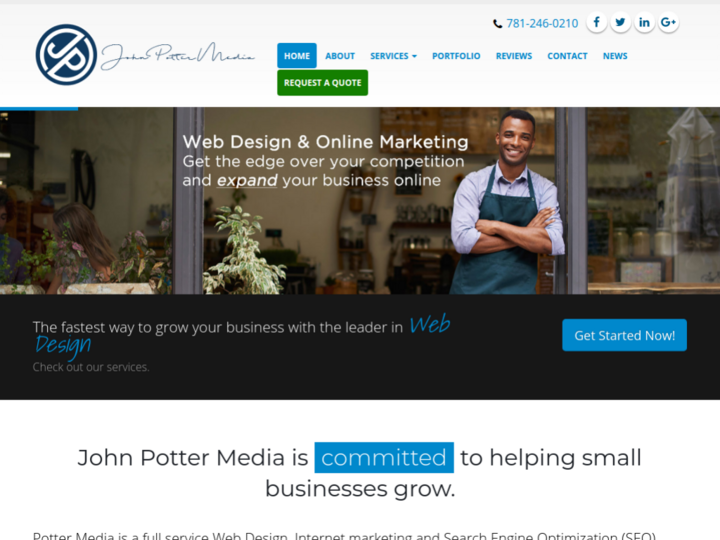This screenshot has height=540, width=720.
Task: Open the Google Plus social icon
Action: click(668, 22)
